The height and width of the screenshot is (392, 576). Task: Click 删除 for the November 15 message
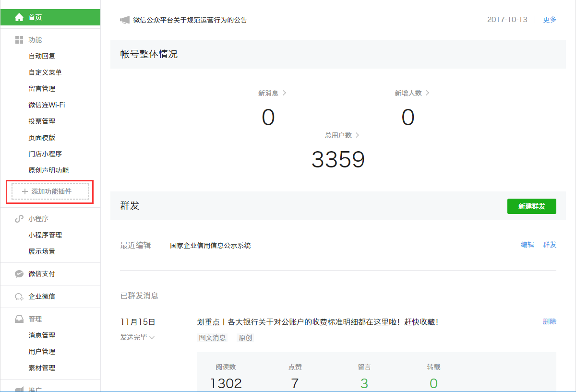coord(550,321)
